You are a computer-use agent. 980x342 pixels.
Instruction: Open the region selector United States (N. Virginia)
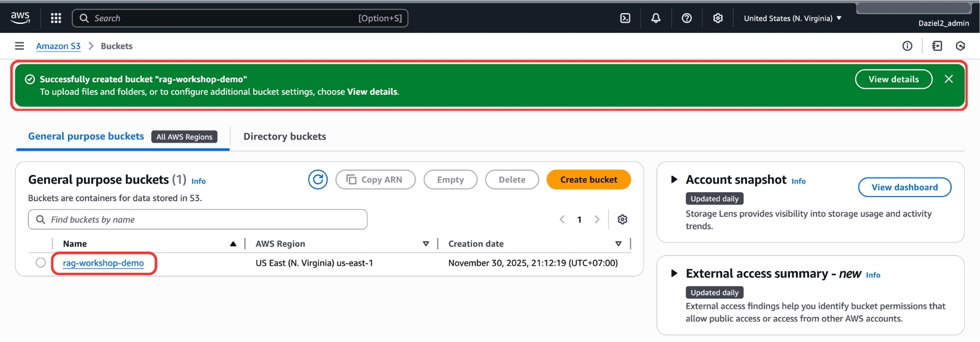click(x=793, y=18)
